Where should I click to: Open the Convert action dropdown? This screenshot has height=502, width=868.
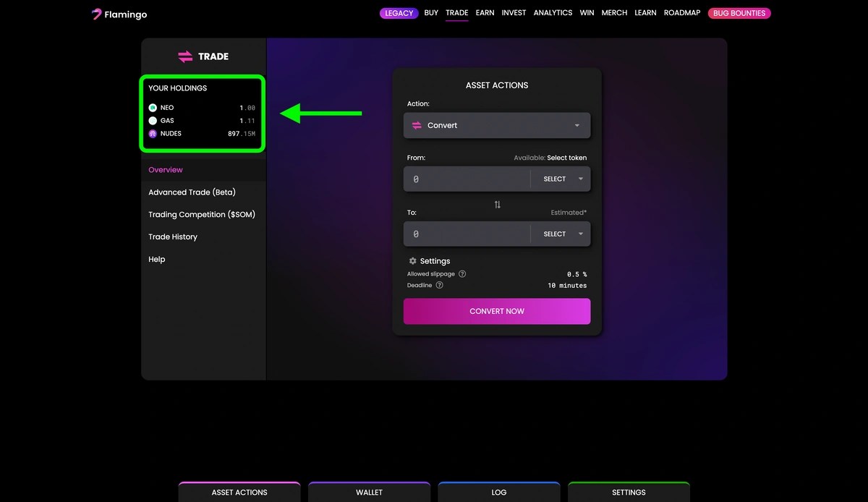(x=497, y=125)
